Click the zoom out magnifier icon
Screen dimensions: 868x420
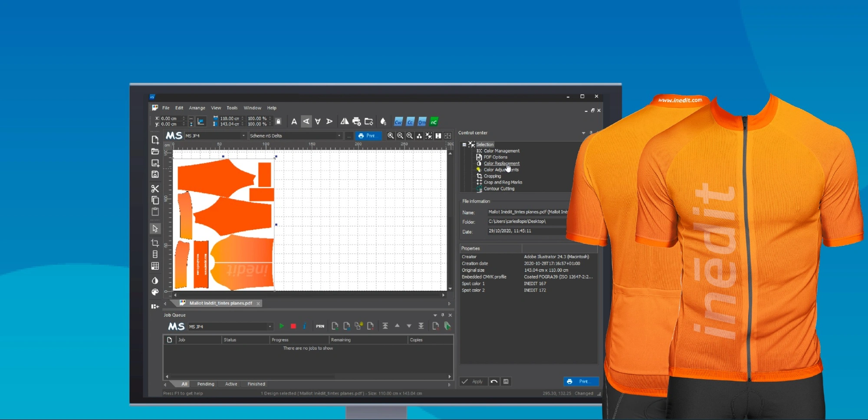point(400,136)
